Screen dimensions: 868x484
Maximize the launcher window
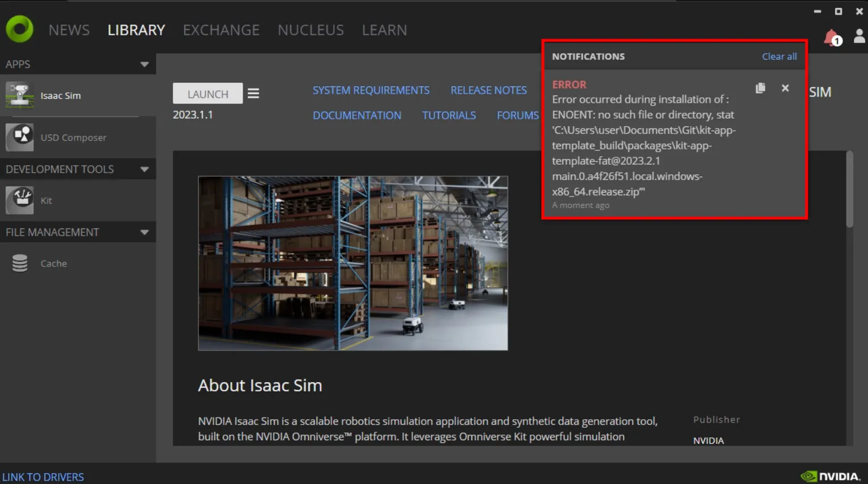coord(838,11)
